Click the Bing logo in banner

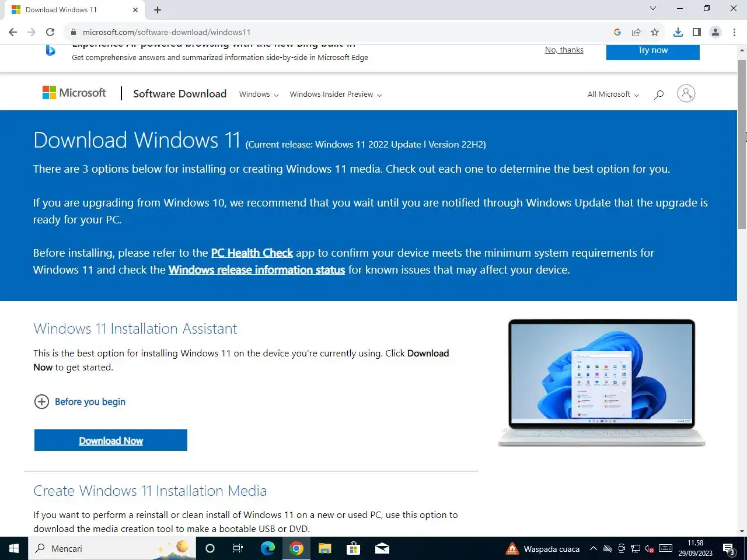click(x=51, y=51)
